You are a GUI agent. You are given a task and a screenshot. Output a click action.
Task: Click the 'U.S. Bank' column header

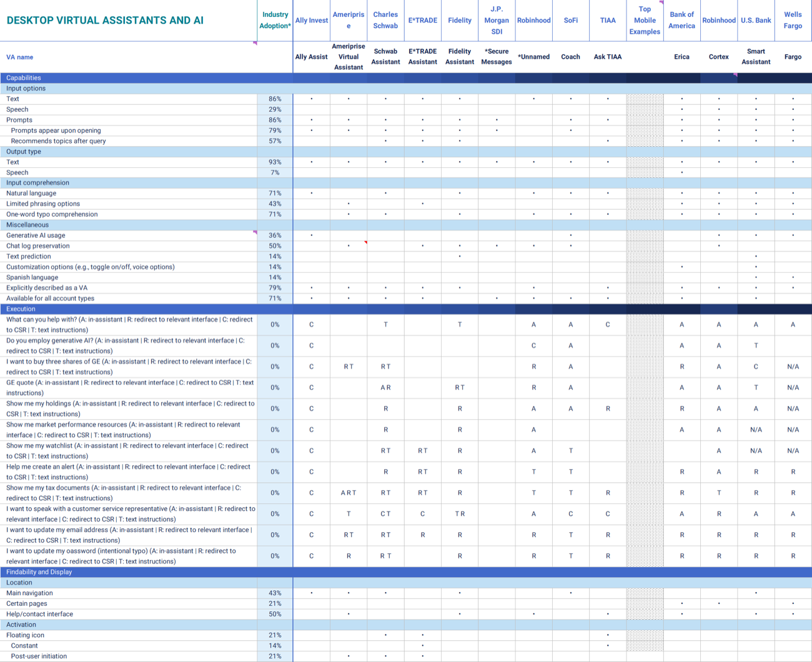[756, 21]
